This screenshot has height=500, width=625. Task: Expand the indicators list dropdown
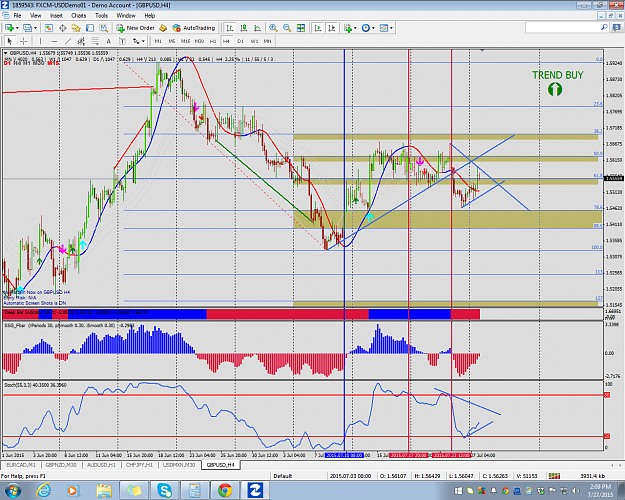point(355,28)
